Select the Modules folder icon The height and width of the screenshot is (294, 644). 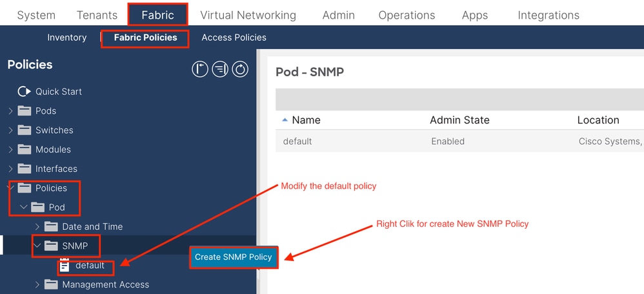tap(25, 149)
